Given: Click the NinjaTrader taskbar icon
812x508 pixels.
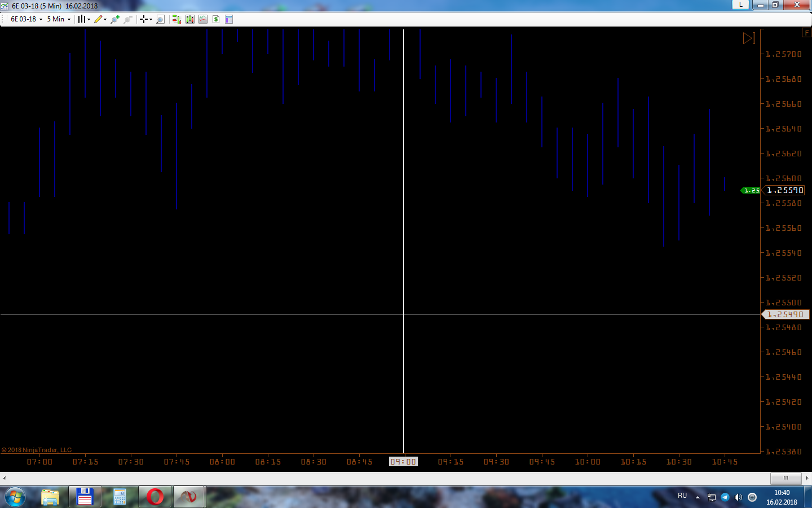Looking at the screenshot, I should pos(189,497).
